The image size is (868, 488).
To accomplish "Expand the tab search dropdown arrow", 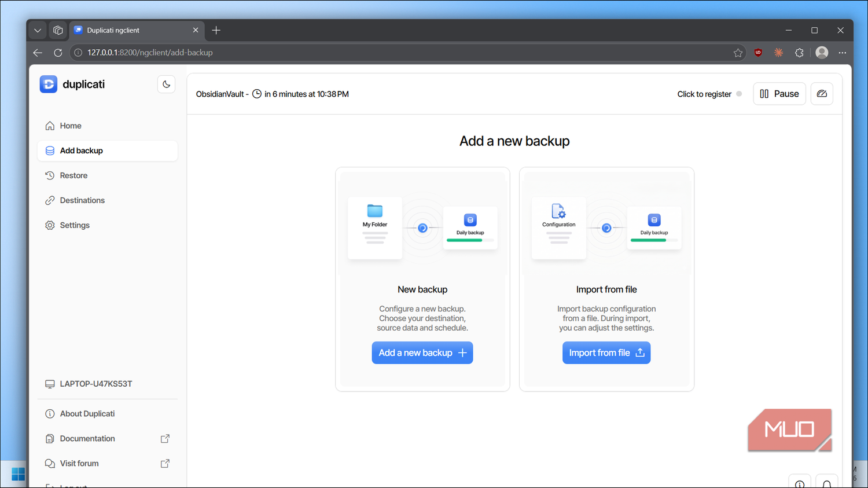I will click(38, 30).
